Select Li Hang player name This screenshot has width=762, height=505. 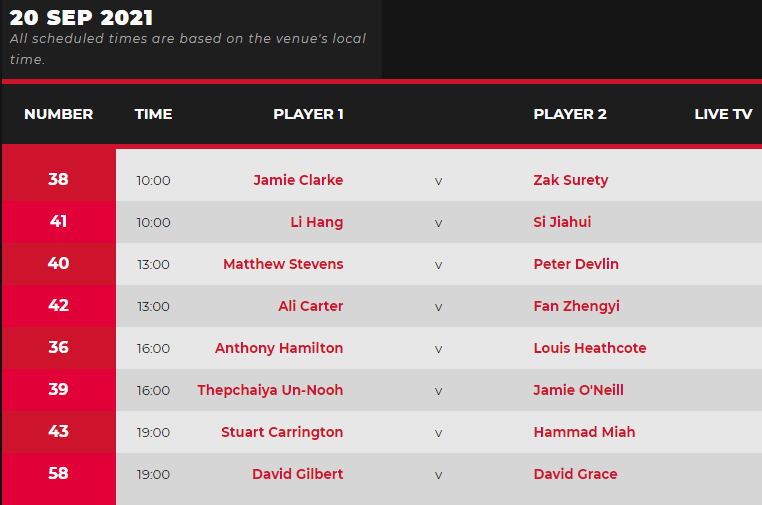tap(316, 222)
